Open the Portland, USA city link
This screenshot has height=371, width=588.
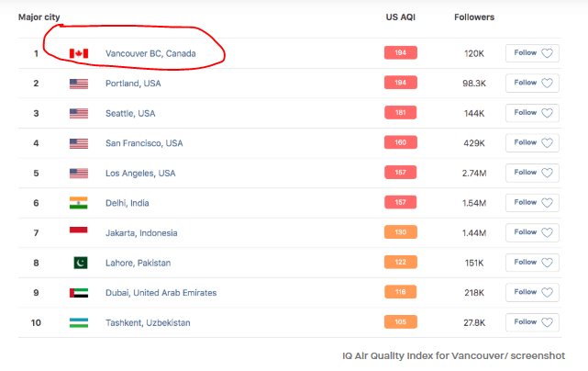click(132, 84)
